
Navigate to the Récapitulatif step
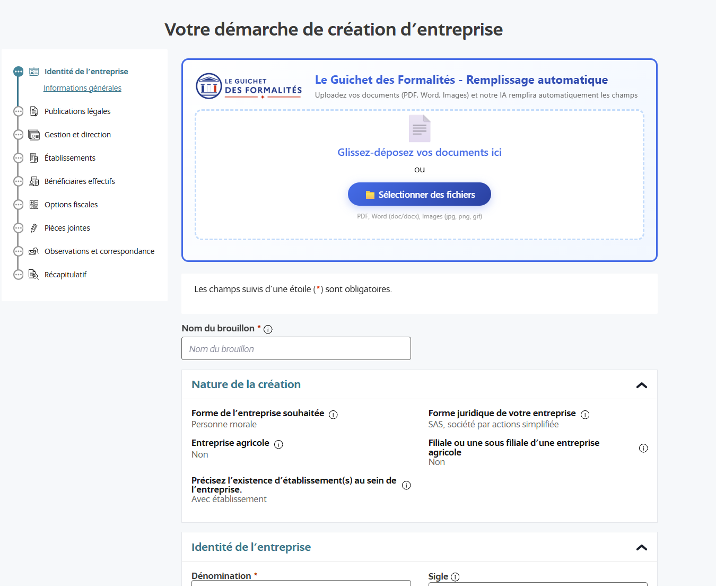point(65,275)
